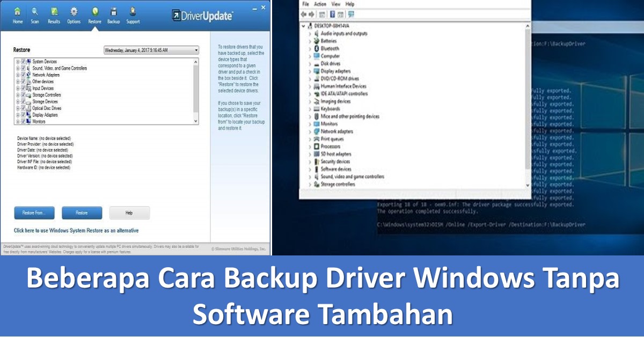Open the View menu in Device Manager
Viewport: 644px width, 337px height.
[335, 4]
